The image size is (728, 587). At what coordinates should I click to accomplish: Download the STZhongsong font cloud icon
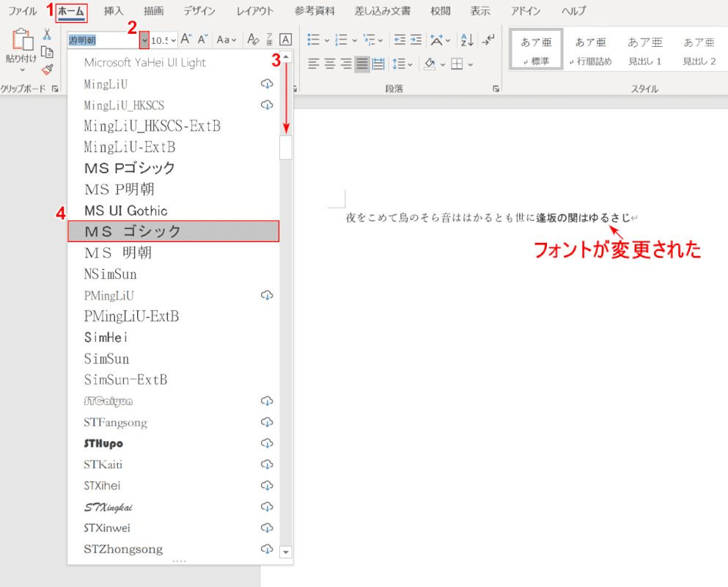pyautogui.click(x=267, y=549)
